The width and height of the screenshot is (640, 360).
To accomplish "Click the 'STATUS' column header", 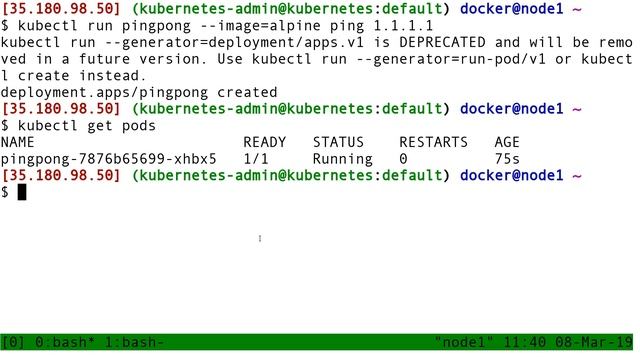I will (338, 142).
